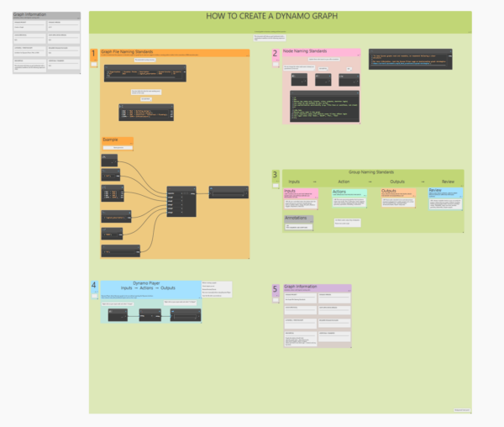Click the white note inside the Review group

(445, 204)
